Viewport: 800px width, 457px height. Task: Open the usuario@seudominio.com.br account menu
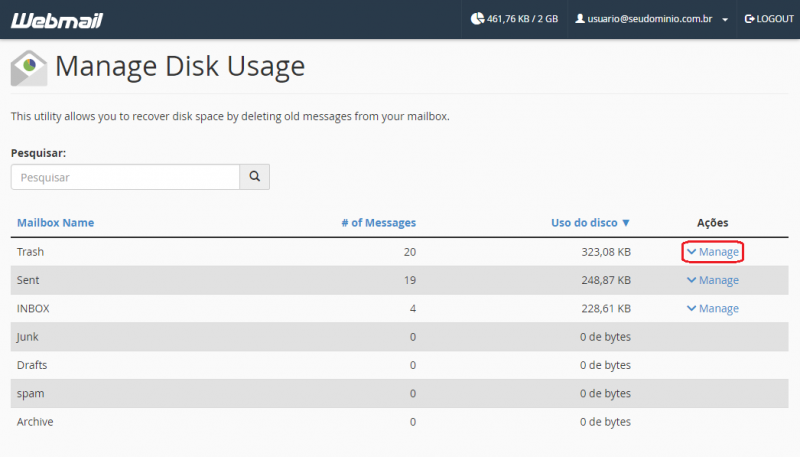[x=652, y=19]
